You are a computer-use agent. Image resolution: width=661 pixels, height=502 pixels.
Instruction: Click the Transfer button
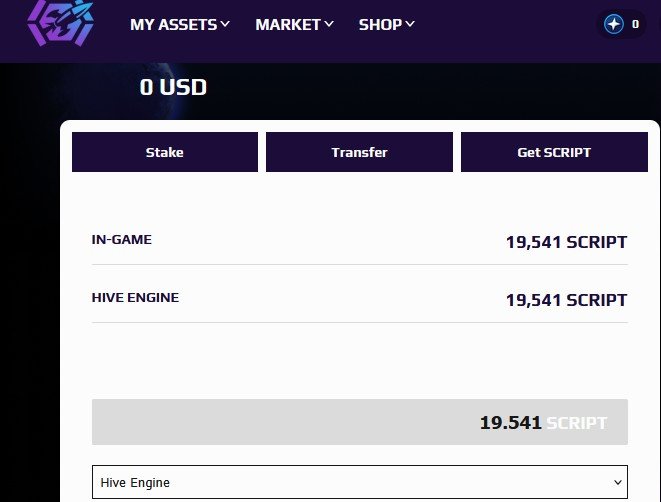pos(359,152)
